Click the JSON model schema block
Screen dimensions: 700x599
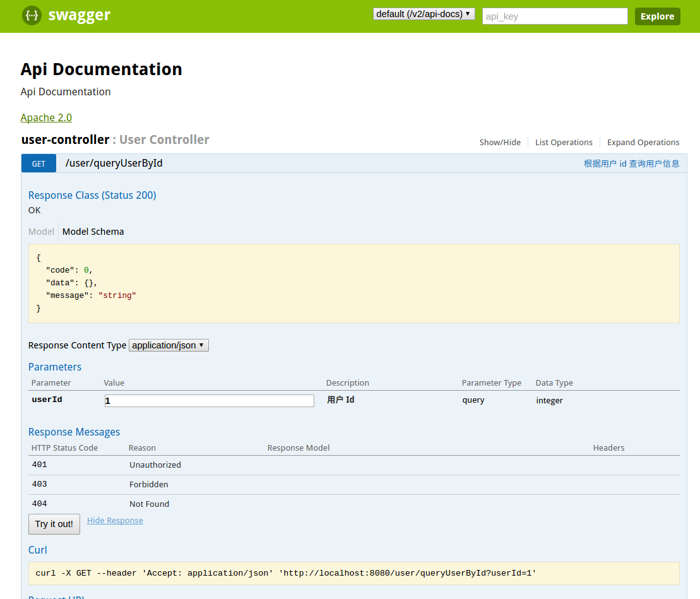(353, 283)
